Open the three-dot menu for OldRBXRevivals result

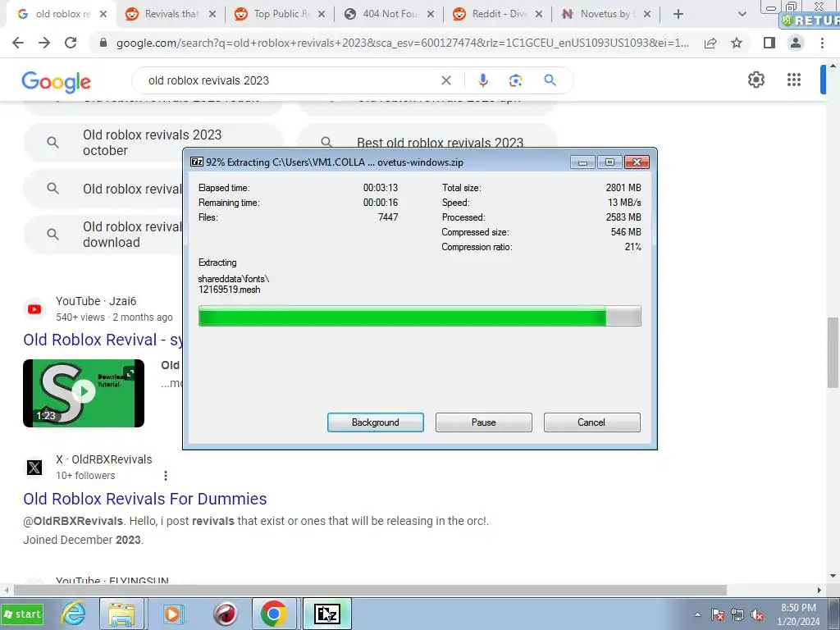pyautogui.click(x=166, y=476)
